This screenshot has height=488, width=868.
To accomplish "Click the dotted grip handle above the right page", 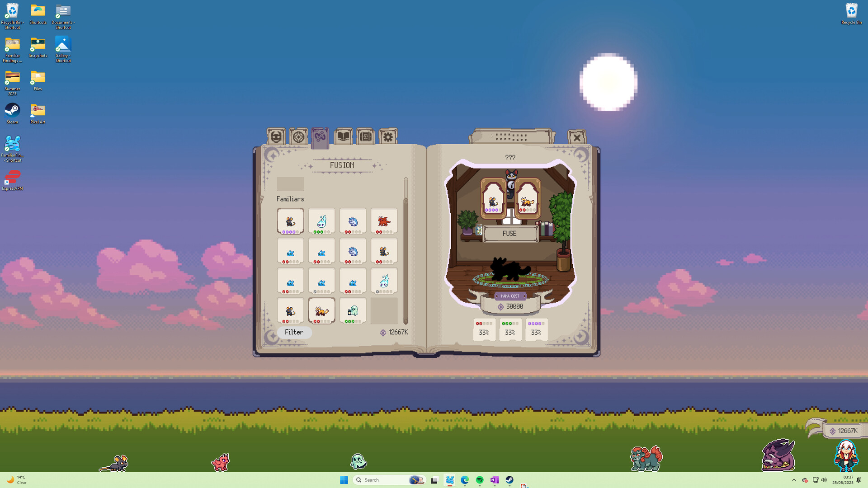I will click(511, 136).
